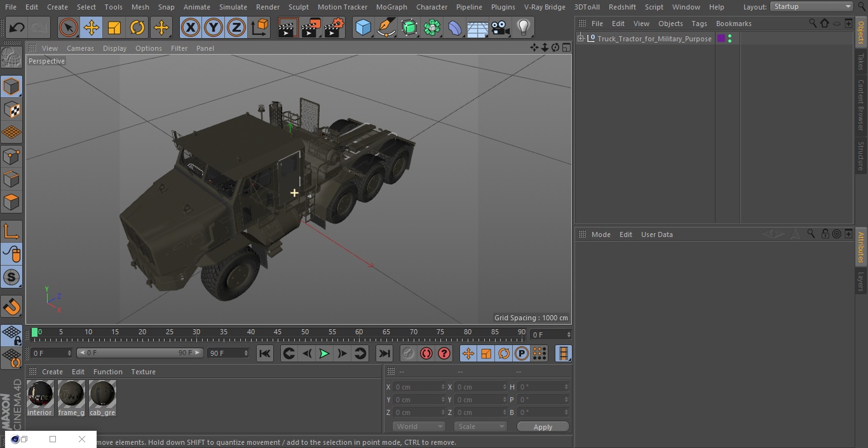Screen dimensions: 868x448
Task: Switch to Points mode
Action: 11,156
